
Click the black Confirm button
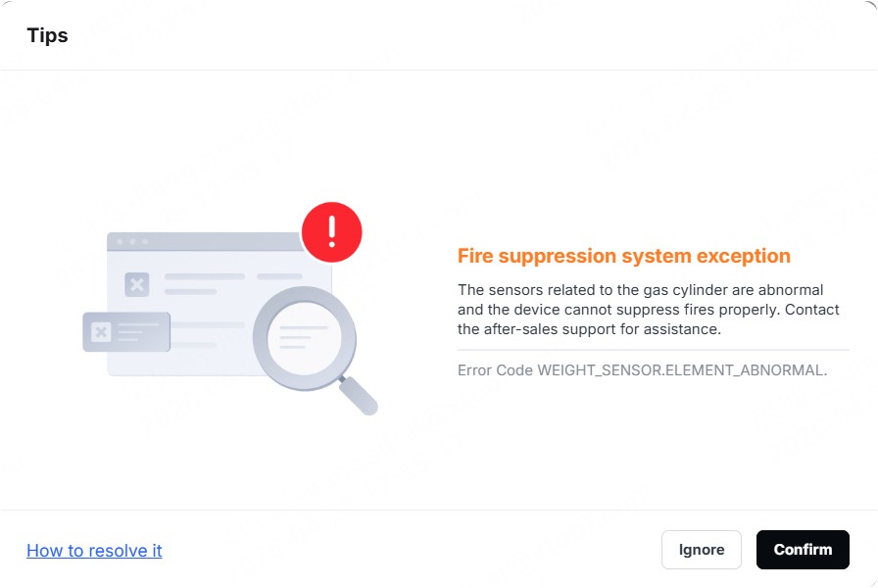coord(803,550)
